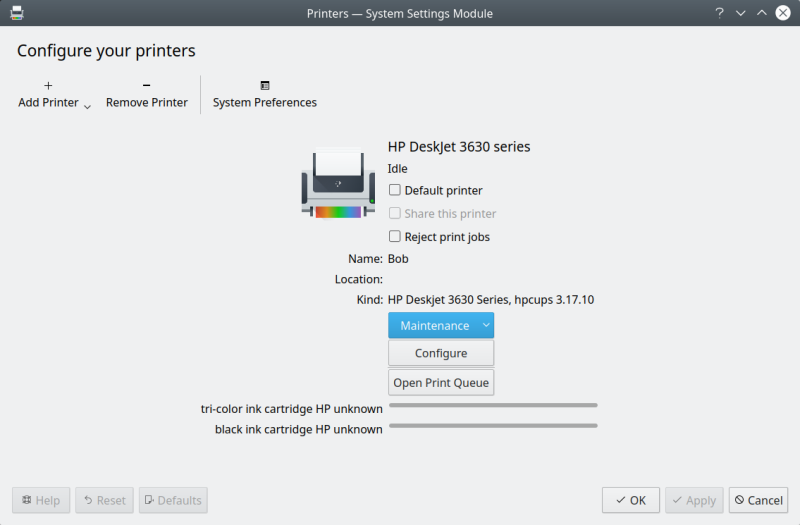The width and height of the screenshot is (800, 525).
Task: Cancel the printer settings dialog
Action: (758, 500)
